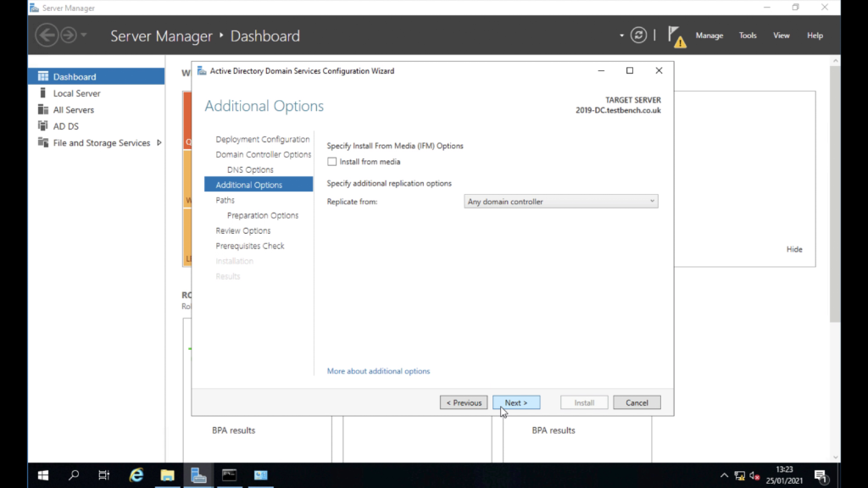Viewport: 868px width, 488px height.
Task: Open the Replicate from dropdown
Action: pyautogui.click(x=651, y=201)
